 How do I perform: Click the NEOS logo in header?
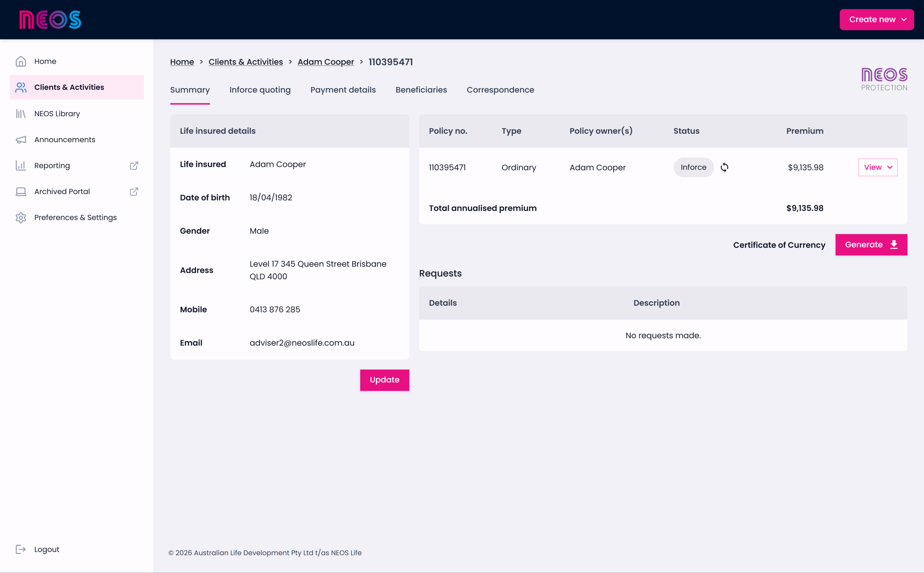click(x=51, y=20)
